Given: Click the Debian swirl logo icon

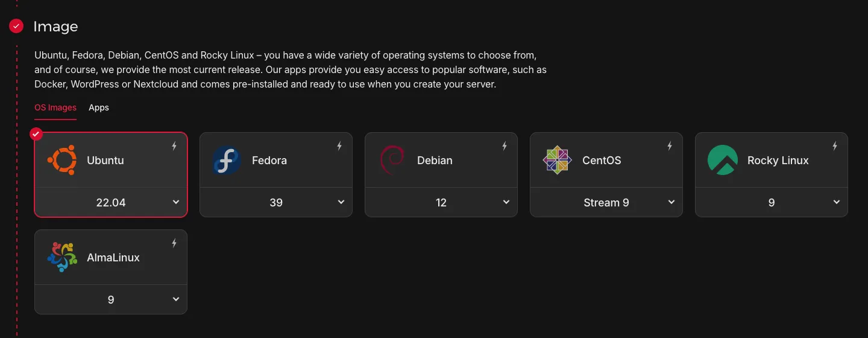Looking at the screenshot, I should coord(392,161).
